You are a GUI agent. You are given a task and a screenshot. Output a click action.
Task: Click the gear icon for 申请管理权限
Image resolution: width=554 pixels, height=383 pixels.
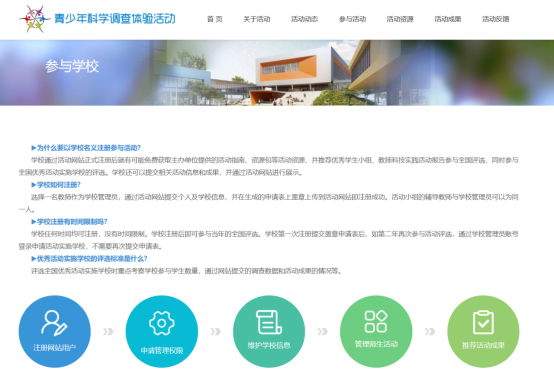(x=162, y=323)
